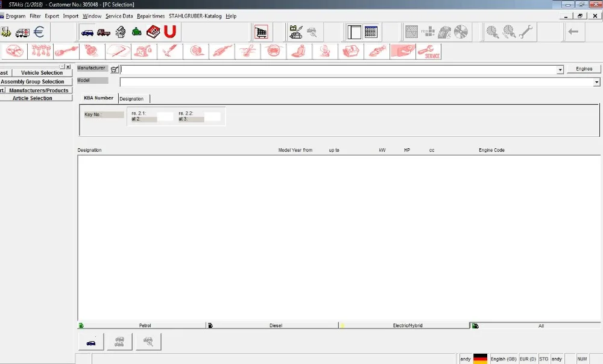Click the greyed-out tyre icon

click(x=444, y=33)
